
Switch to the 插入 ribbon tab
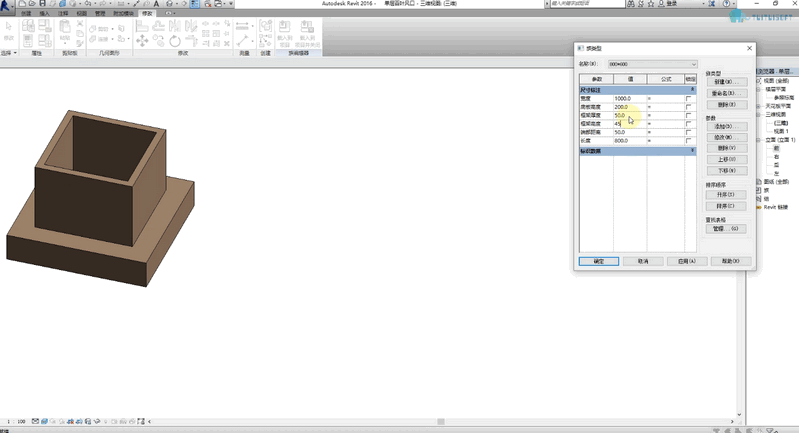pos(45,13)
